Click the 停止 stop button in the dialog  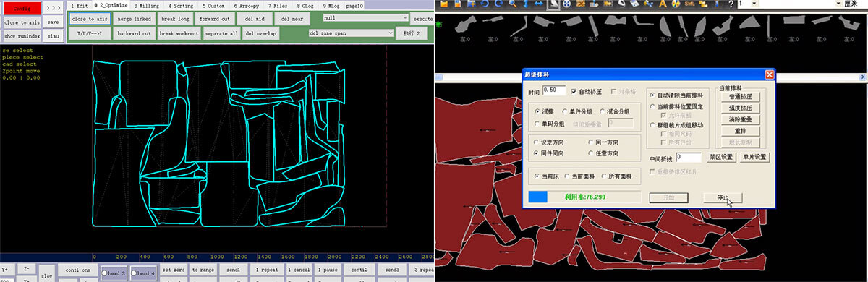(722, 197)
